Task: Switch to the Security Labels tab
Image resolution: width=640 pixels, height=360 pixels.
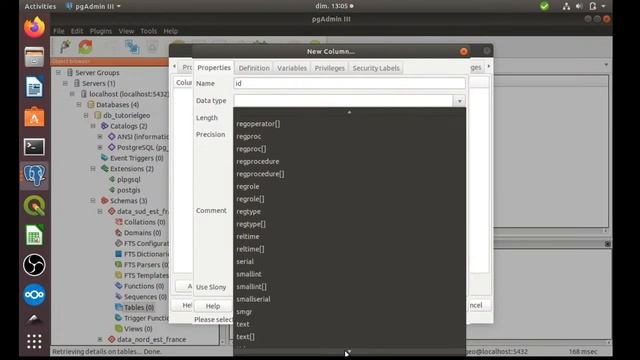Action: pyautogui.click(x=376, y=68)
